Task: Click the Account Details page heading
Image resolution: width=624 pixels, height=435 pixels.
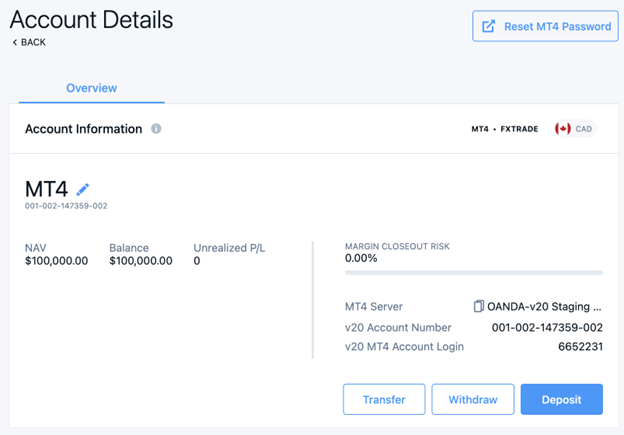Action: (x=91, y=19)
